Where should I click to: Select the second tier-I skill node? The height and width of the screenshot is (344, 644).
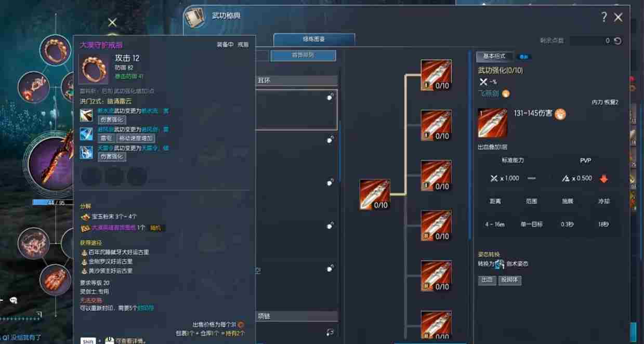[436, 125]
